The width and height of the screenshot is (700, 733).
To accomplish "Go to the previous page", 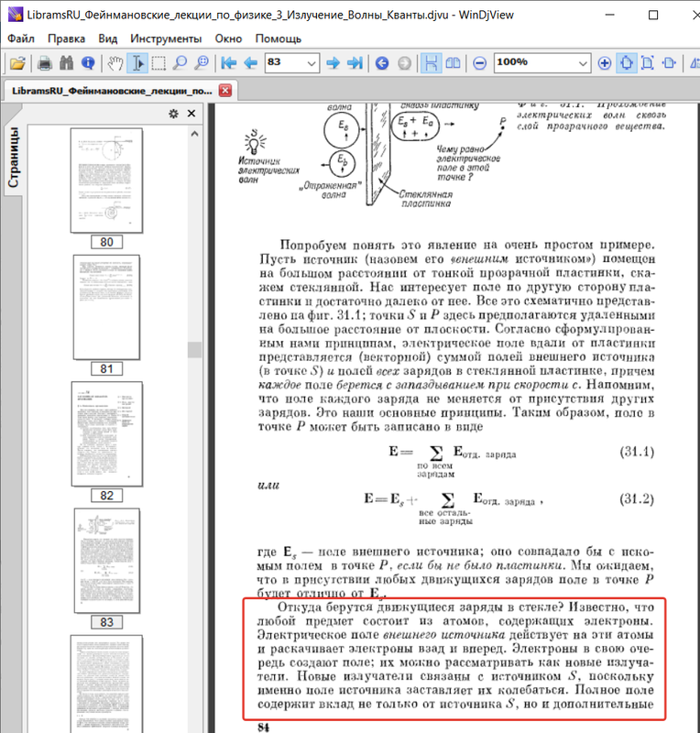I will pyautogui.click(x=251, y=63).
